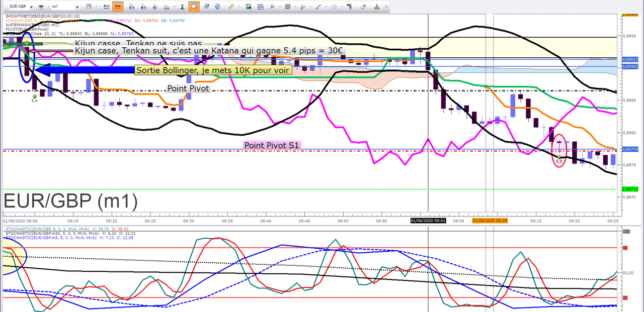Click the 9,8 trade marker label
The image size is (644, 312).
coord(559,161)
